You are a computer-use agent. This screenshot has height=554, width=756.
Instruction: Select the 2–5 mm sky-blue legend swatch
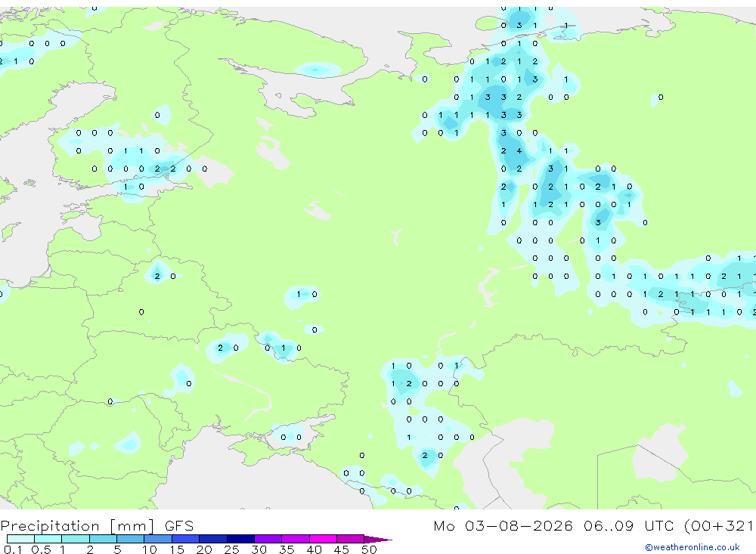[103, 539]
